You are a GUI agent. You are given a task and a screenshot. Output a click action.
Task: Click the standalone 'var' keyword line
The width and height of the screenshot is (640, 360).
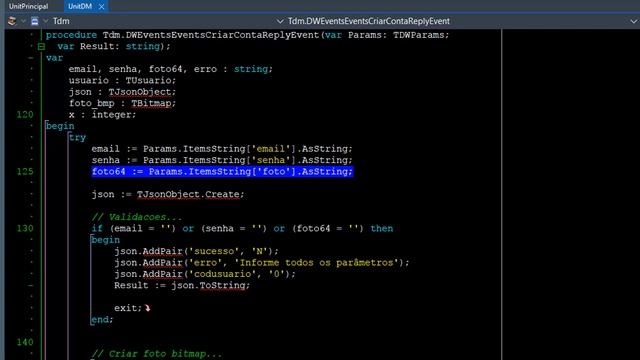pyautogui.click(x=54, y=58)
